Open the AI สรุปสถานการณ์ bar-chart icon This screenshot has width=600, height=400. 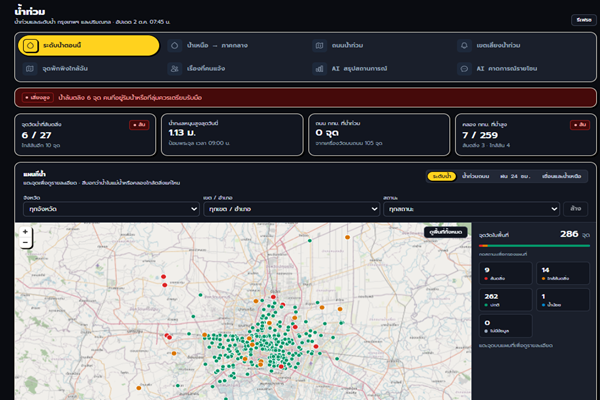(320, 69)
